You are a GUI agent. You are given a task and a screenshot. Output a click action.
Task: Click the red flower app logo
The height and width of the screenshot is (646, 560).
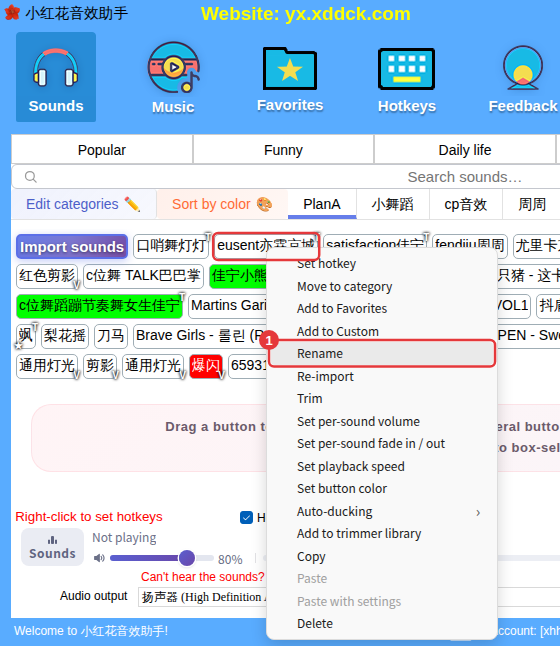pyautogui.click(x=12, y=13)
